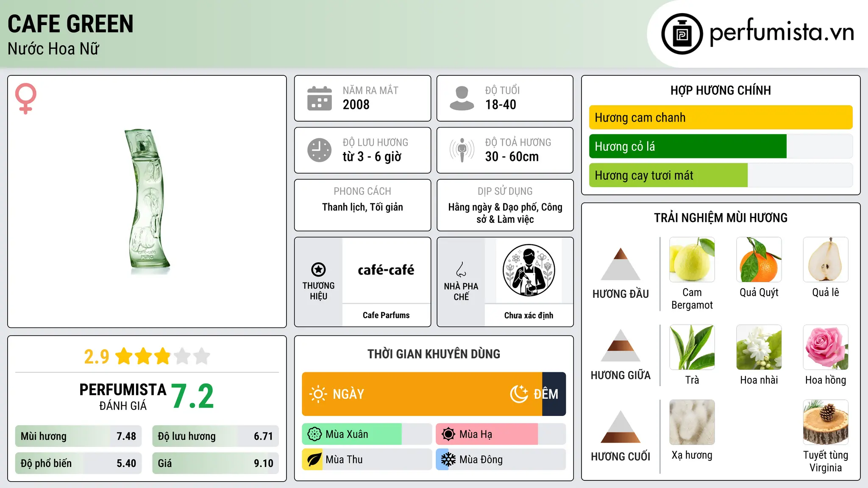The height and width of the screenshot is (488, 868).
Task: Click the Mùi hương score 7.48
Action: point(126,436)
